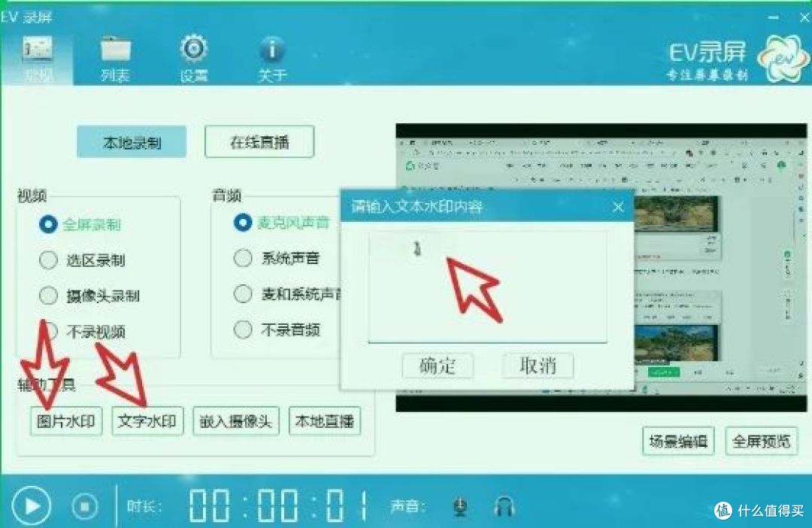The image size is (812, 528).
Task: Switch to the first recording tab icon
Action: (38, 59)
